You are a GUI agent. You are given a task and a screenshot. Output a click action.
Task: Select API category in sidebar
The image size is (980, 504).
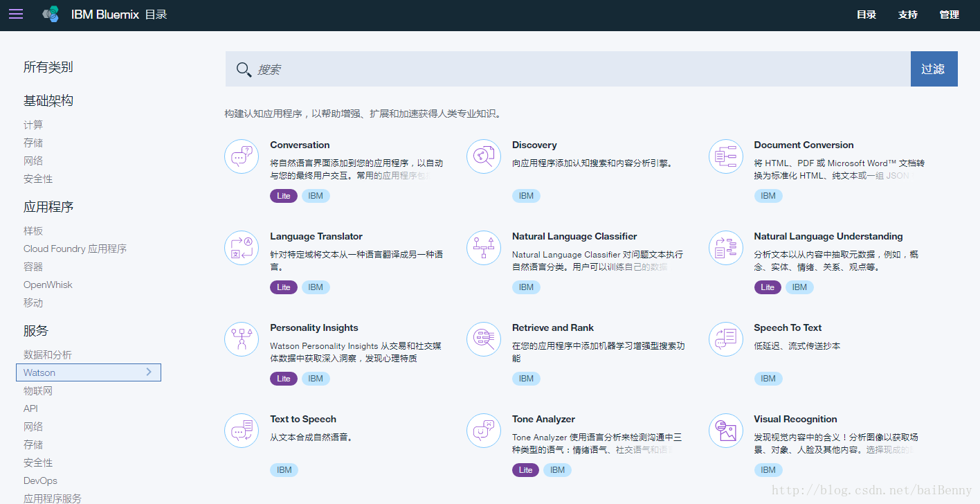(31, 408)
